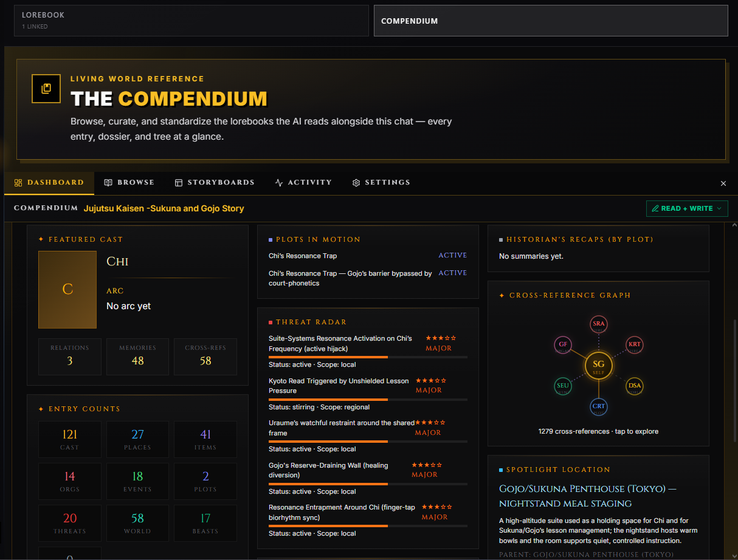Screen dimensions: 738x560
Task: Click the Browse book icon
Action: (108, 183)
